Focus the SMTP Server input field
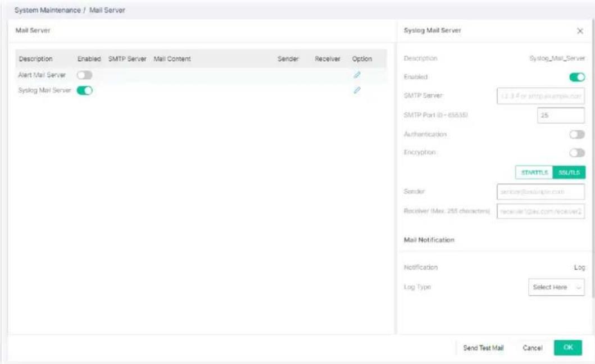Screen dimensions: 595x364 point(541,96)
